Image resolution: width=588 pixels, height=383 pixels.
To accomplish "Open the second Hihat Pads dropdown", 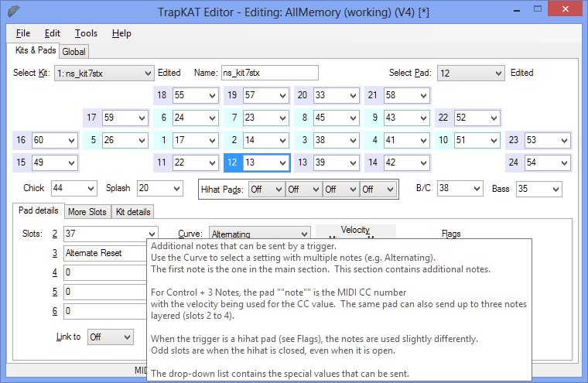I will [x=303, y=190].
